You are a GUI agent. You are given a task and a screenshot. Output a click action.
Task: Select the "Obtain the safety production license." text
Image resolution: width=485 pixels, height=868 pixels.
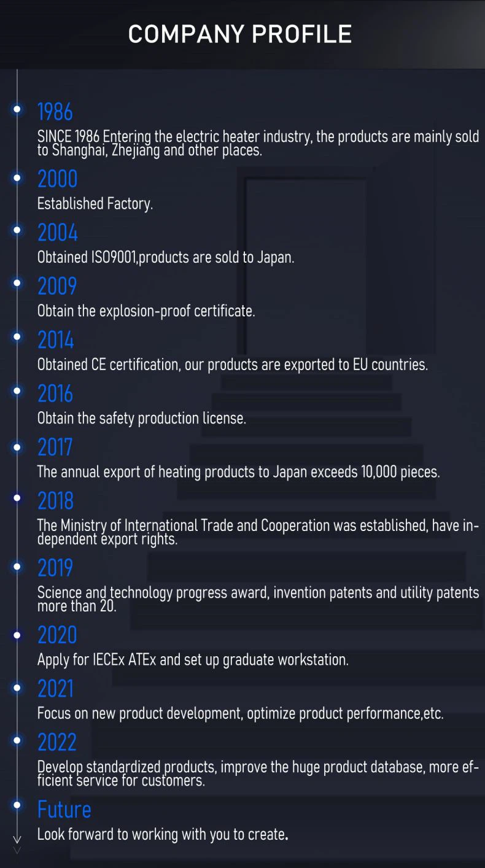[x=142, y=419]
